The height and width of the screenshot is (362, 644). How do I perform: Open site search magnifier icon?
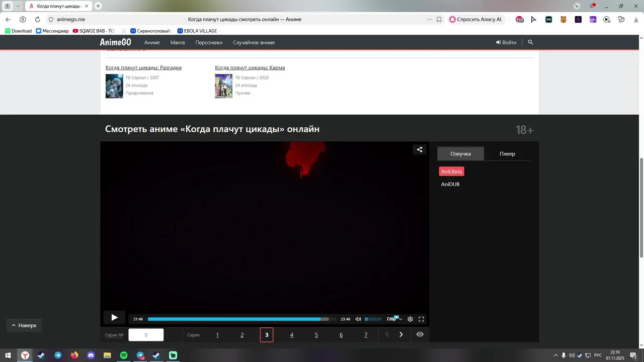pos(530,42)
